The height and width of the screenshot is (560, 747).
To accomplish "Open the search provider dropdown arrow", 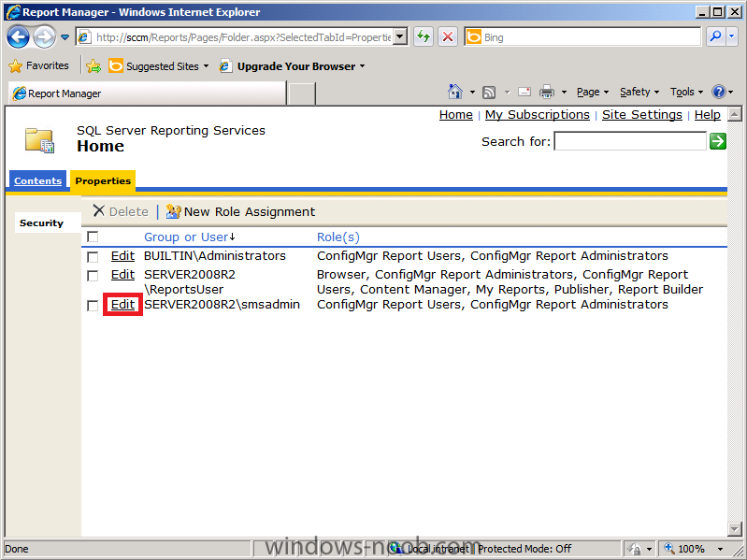I will tap(732, 36).
